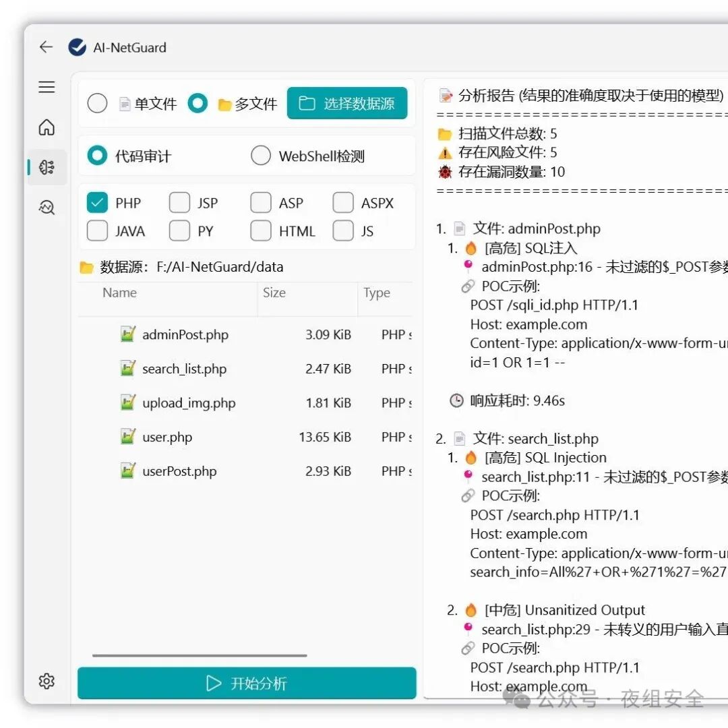The height and width of the screenshot is (728, 728).
Task: Click the horizontal scrollbar under the file list
Action: [x=200, y=656]
